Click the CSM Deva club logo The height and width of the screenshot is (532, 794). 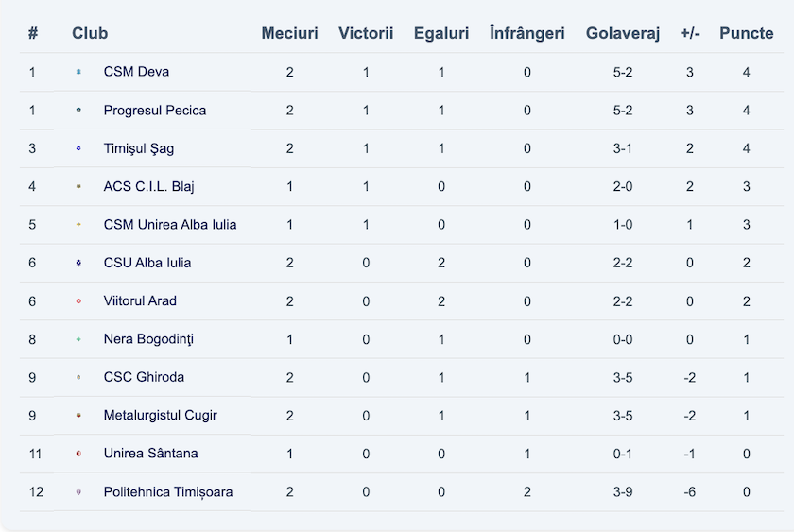coord(78,72)
